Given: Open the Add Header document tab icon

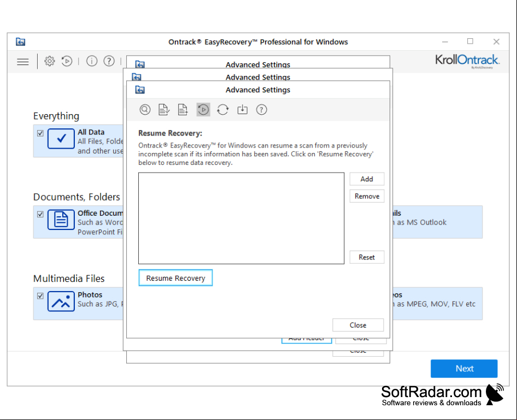Looking at the screenshot, I should tap(183, 109).
